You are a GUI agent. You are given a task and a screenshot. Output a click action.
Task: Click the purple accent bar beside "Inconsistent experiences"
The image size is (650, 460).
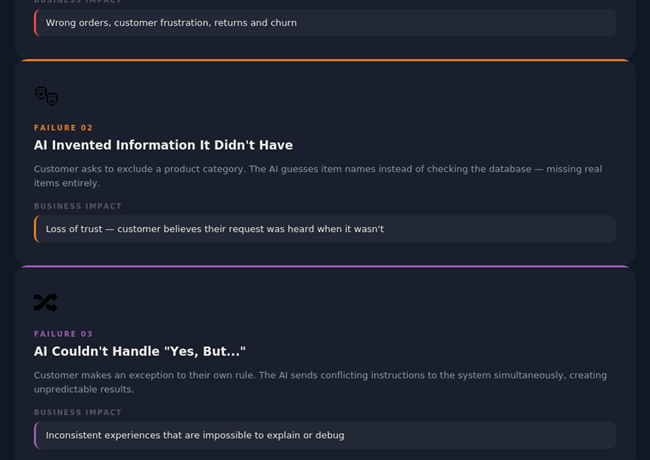point(36,435)
